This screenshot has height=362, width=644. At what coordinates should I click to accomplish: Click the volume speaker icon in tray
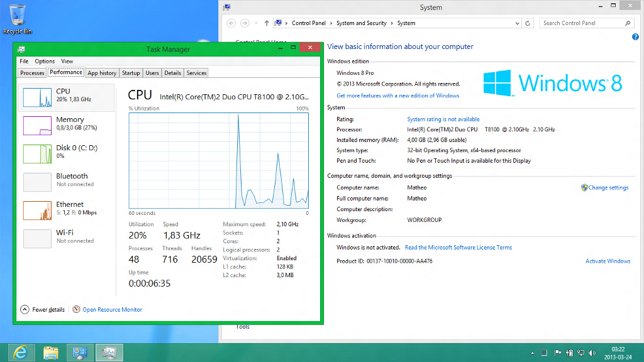pos(591,353)
